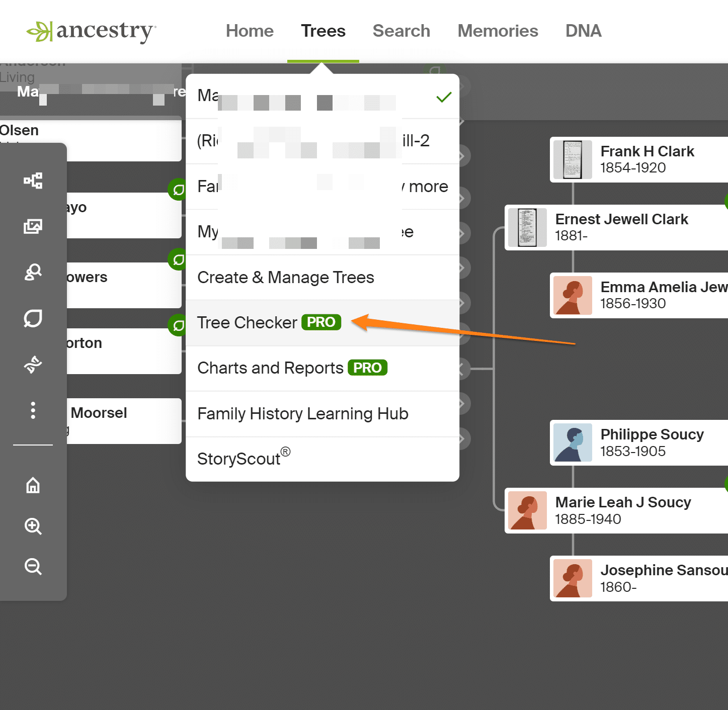Viewport: 728px width, 710px height.
Task: Open Charts and Reports PRO
Action: pyautogui.click(x=322, y=368)
